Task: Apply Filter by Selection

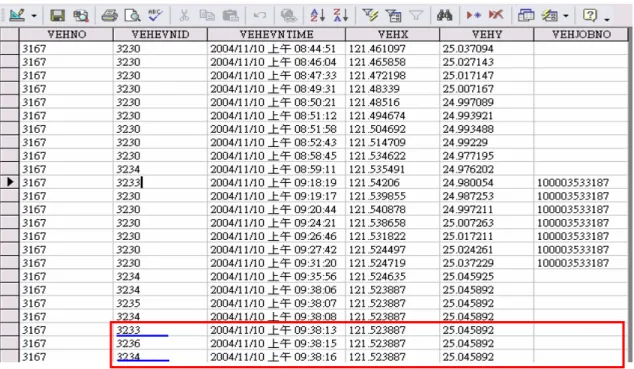Action: [370, 16]
